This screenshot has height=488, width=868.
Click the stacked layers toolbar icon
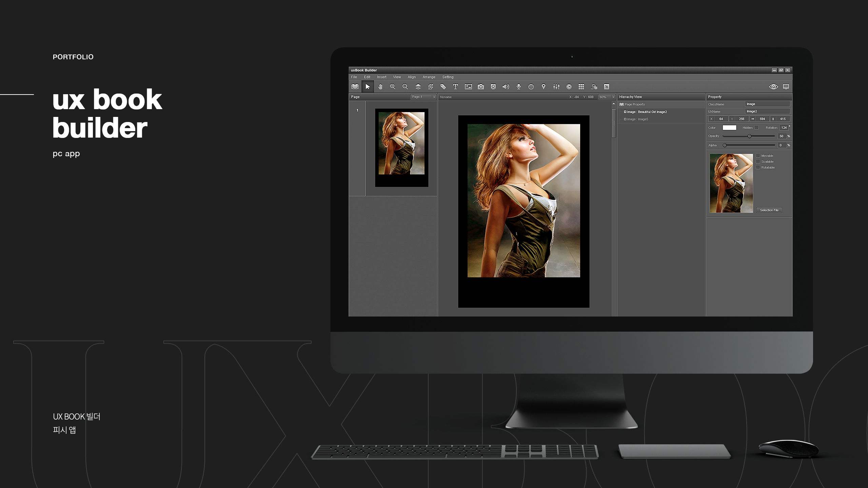click(x=418, y=87)
